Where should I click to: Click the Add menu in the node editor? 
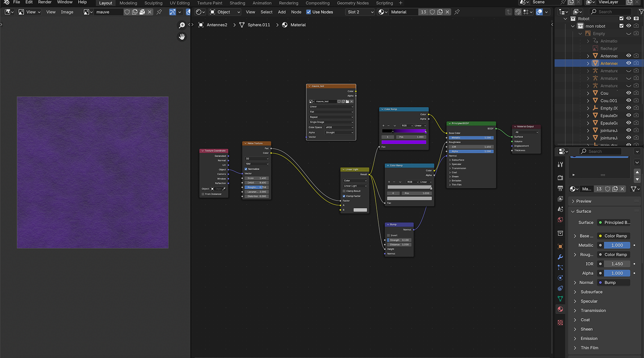click(x=282, y=12)
